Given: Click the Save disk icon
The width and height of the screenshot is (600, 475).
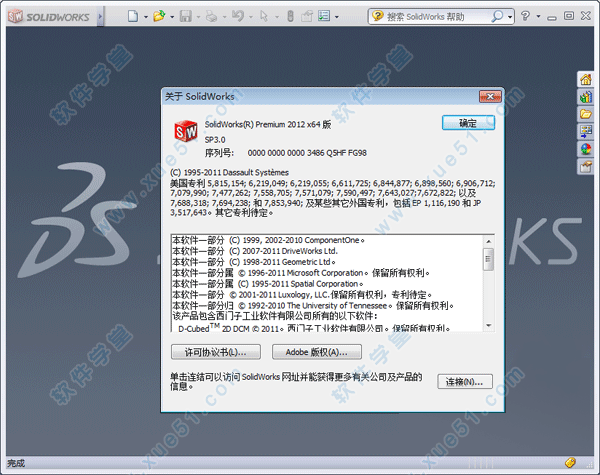Looking at the screenshot, I should click(x=186, y=16).
